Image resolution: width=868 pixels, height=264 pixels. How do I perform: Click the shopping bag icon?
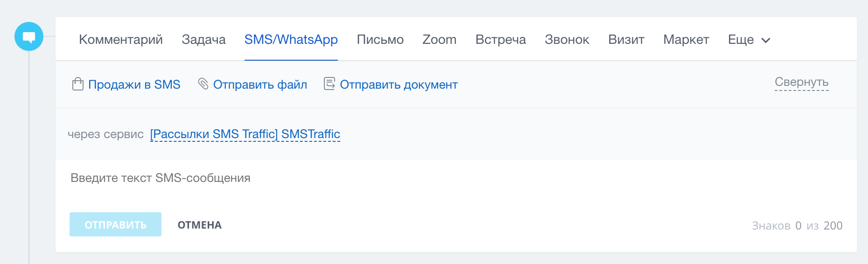[x=78, y=84]
